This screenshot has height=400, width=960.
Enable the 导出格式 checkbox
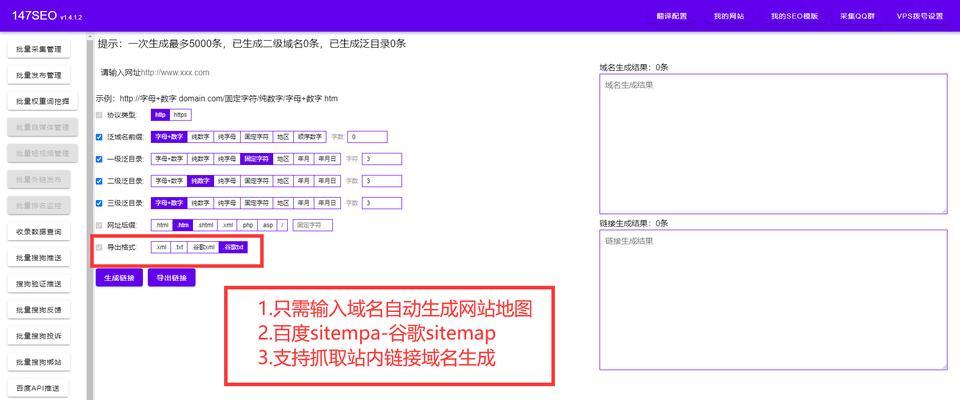coord(99,247)
